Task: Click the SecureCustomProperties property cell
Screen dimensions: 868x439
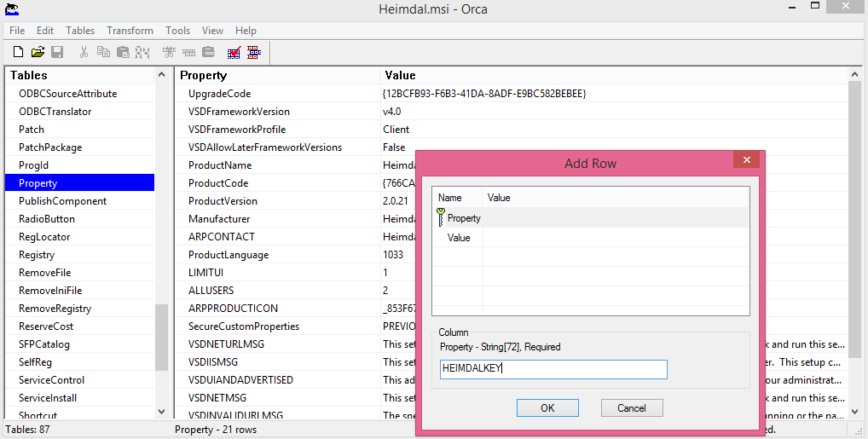Action: coord(277,326)
